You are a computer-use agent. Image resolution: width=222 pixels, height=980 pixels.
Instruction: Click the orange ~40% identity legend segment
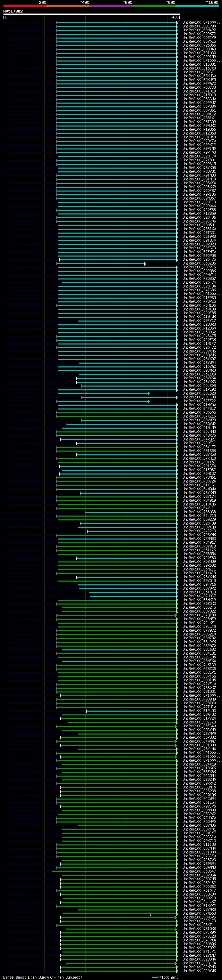[68, 7]
